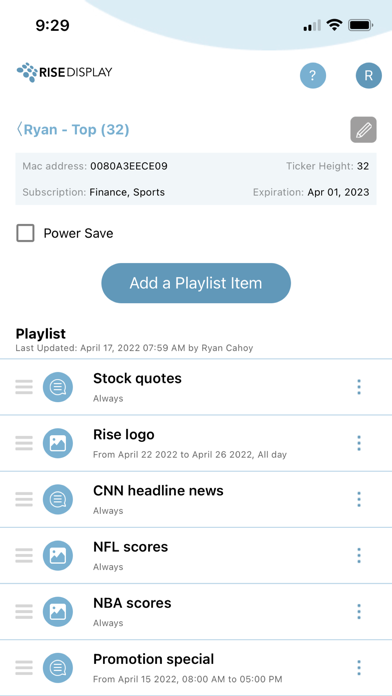The width and height of the screenshot is (392, 696).
Task: Grab the NFL scores drag handle
Action: (x=24, y=555)
